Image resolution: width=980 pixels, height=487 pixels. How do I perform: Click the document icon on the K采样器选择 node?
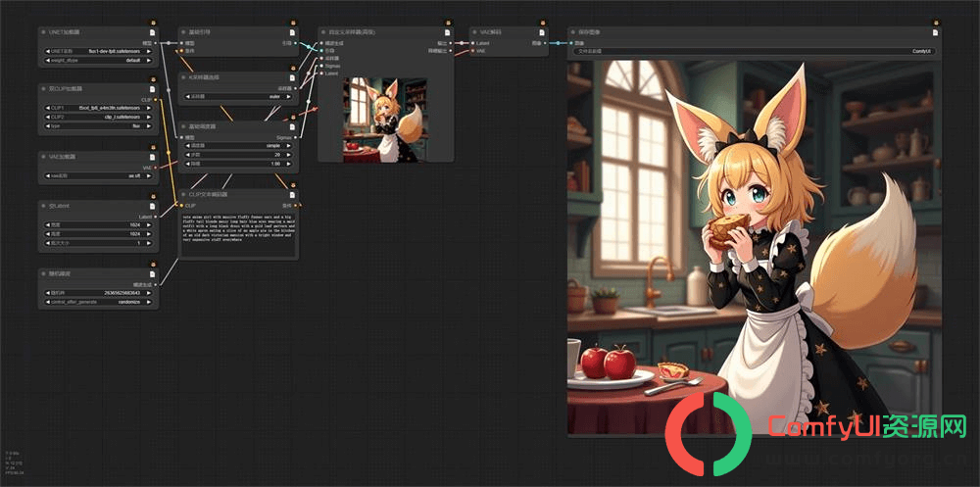click(292, 77)
